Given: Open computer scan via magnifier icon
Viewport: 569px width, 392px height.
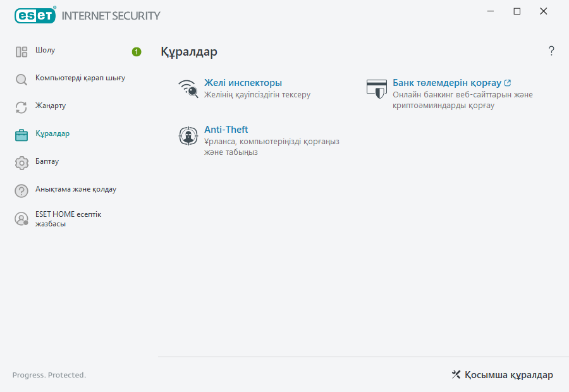Looking at the screenshot, I should (x=21, y=79).
